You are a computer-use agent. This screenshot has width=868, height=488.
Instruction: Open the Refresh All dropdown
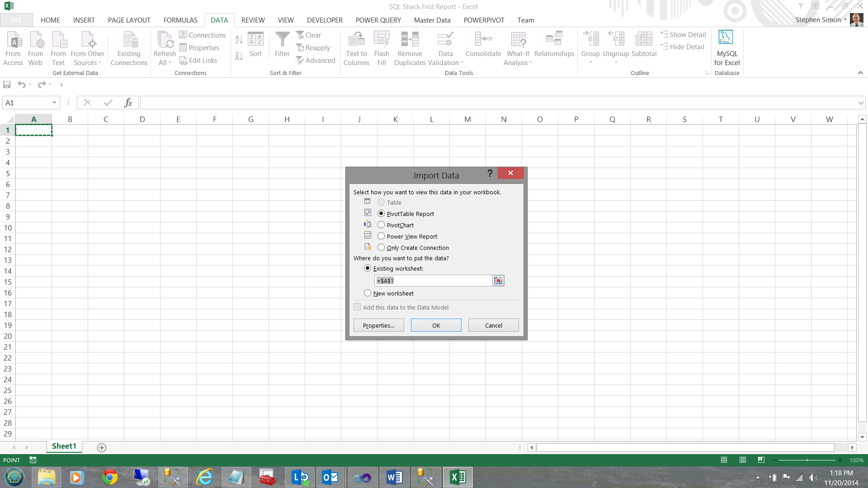coord(165,63)
